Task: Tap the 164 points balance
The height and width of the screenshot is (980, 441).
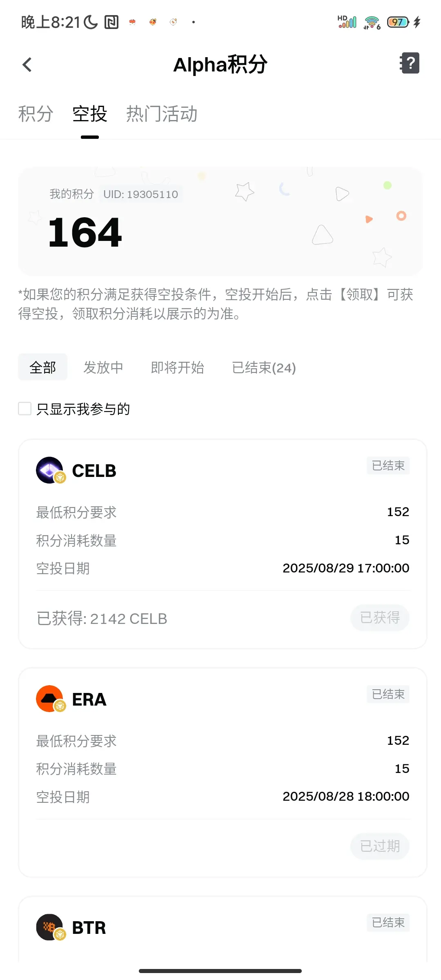Action: [x=85, y=232]
